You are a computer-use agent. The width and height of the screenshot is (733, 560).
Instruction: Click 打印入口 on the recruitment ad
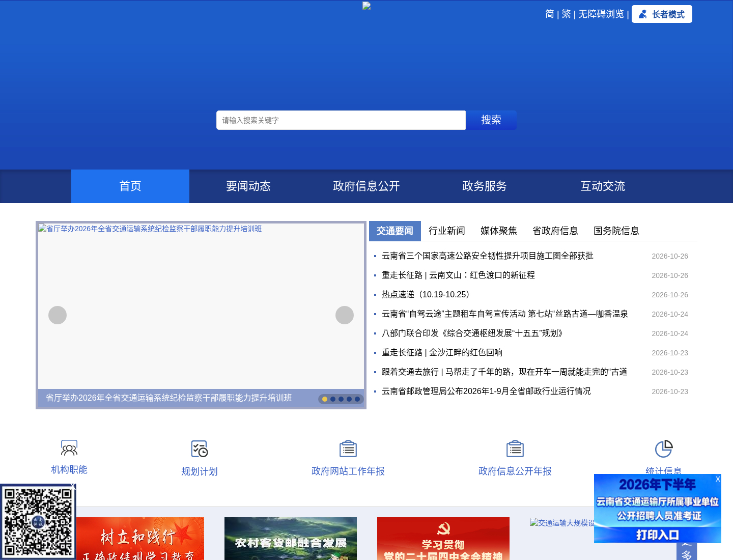tap(658, 535)
